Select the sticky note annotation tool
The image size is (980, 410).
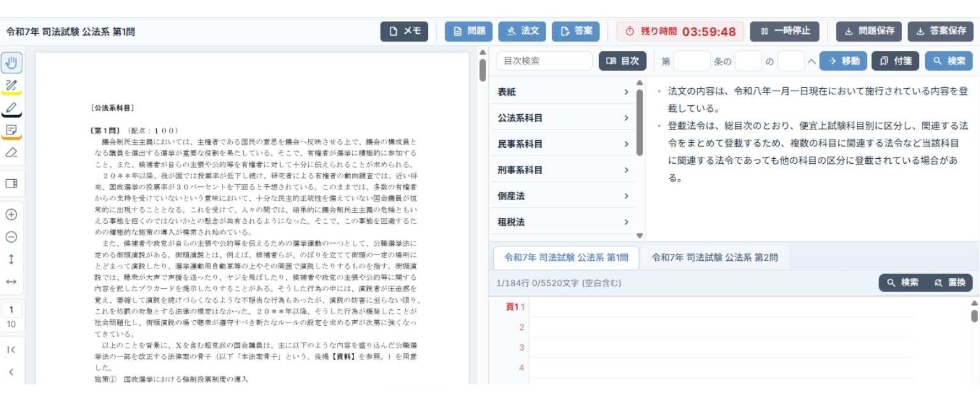click(11, 130)
